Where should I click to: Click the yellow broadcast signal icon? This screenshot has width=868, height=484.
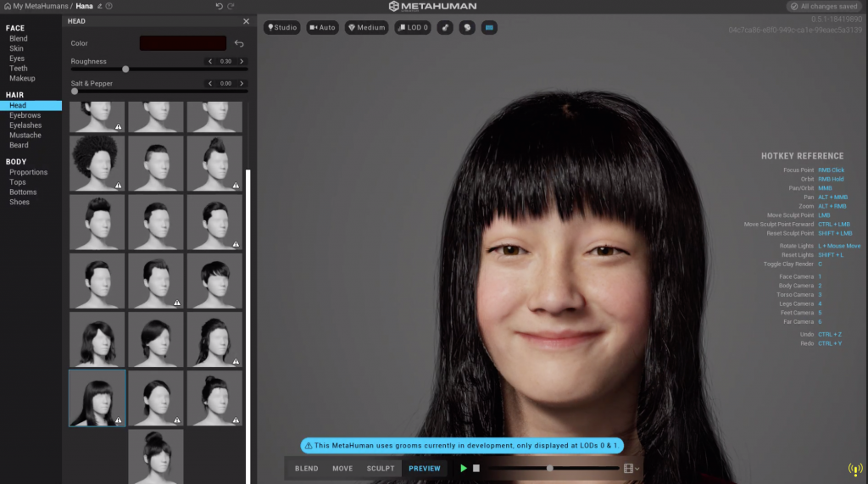coord(855,470)
